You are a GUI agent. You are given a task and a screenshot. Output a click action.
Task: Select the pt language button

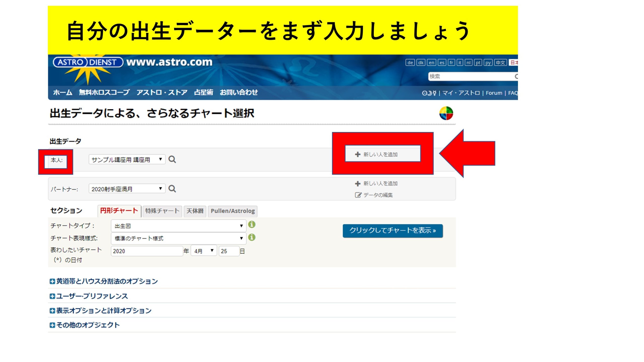tap(478, 63)
